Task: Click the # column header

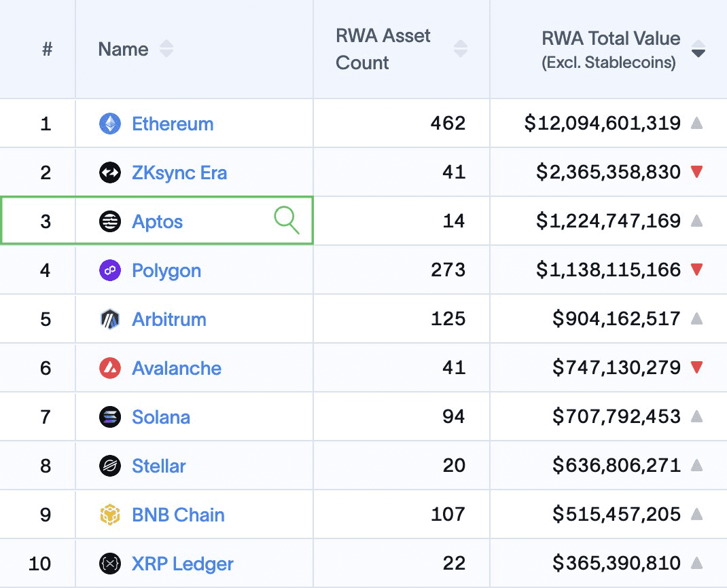Action: [47, 49]
